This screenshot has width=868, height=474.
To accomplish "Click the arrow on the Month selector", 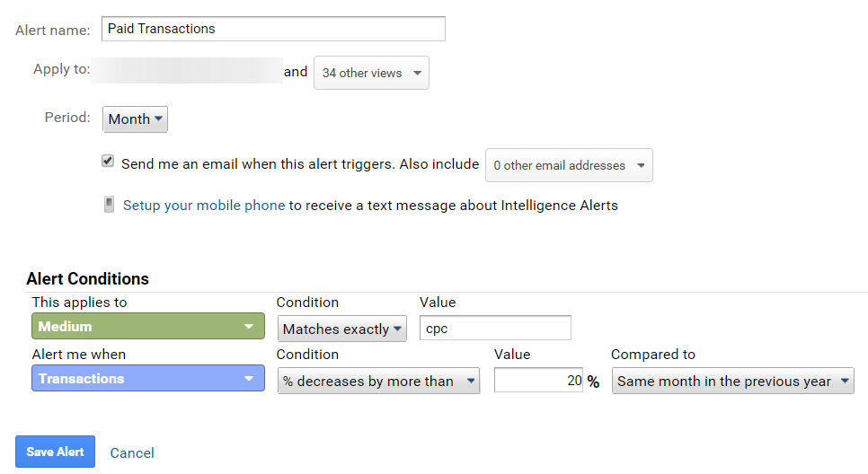I will click(x=159, y=118).
